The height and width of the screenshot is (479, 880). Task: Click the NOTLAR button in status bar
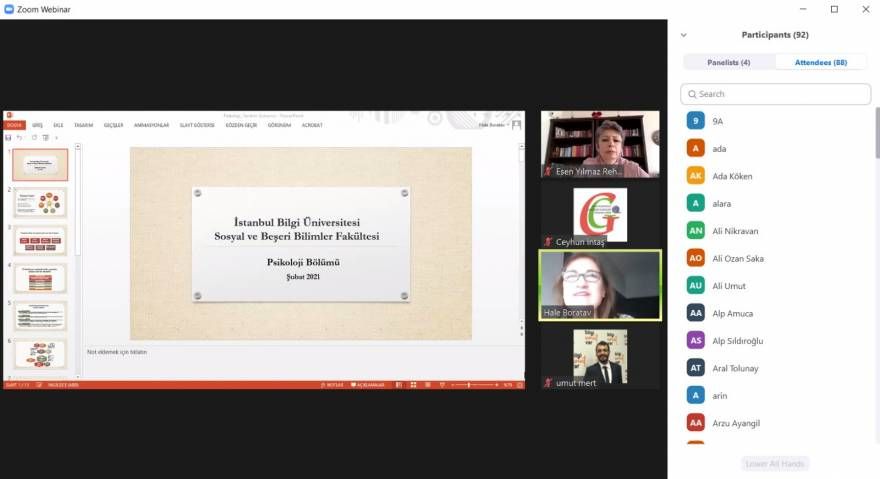tap(332, 385)
